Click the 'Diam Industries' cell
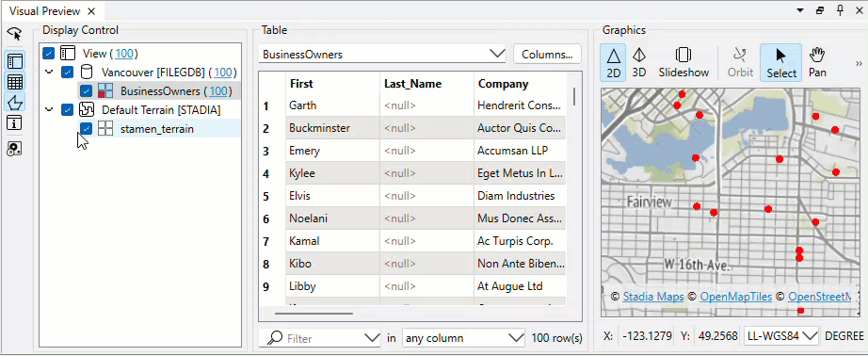Image resolution: width=868 pixels, height=356 pixels. 521,196
